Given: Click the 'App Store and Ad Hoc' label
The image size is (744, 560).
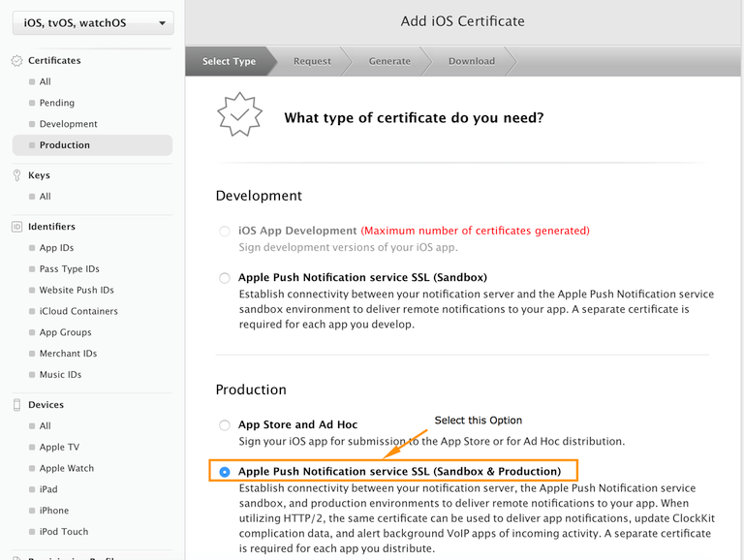Looking at the screenshot, I should [x=298, y=424].
